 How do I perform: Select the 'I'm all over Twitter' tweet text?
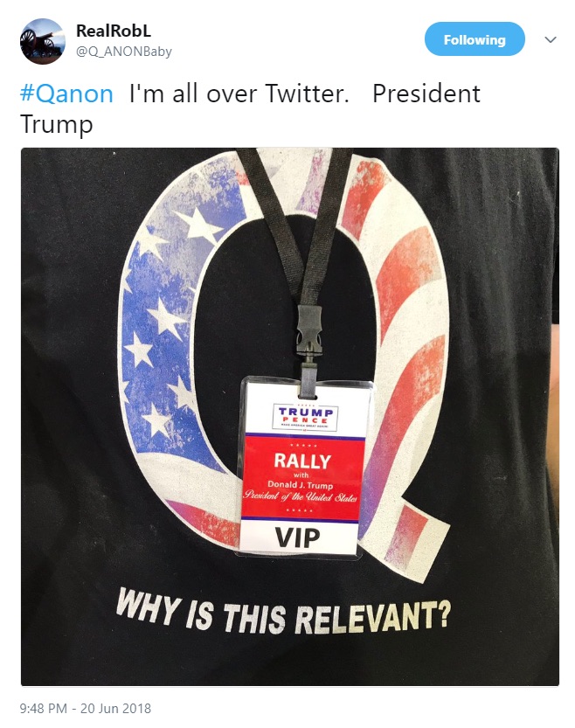click(x=239, y=94)
